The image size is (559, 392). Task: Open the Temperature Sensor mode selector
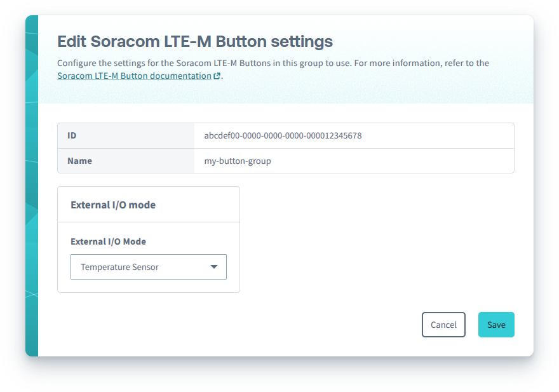click(149, 267)
